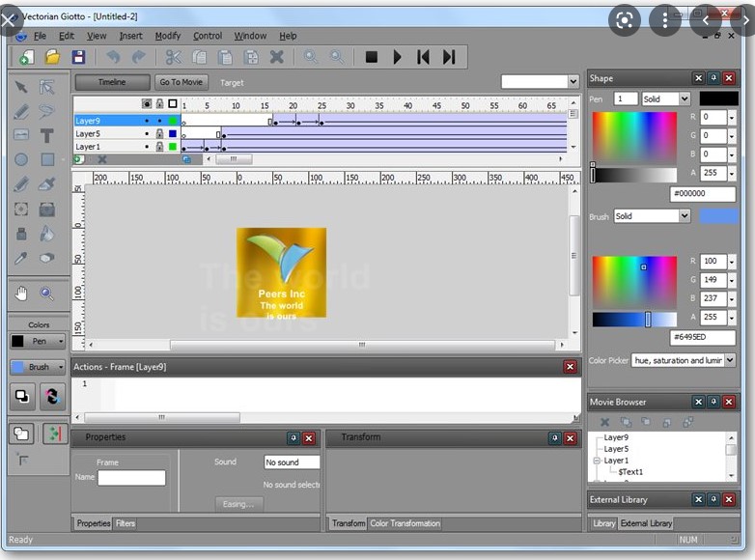Viewport: 755px width, 560px height.
Task: Click the black pen color swatch in Shape
Action: tap(718, 98)
